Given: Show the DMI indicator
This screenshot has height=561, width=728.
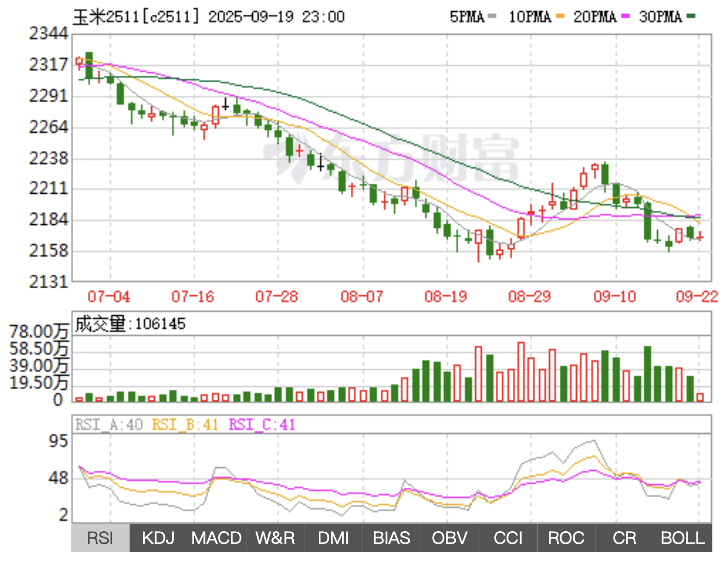Looking at the screenshot, I should tap(333, 538).
